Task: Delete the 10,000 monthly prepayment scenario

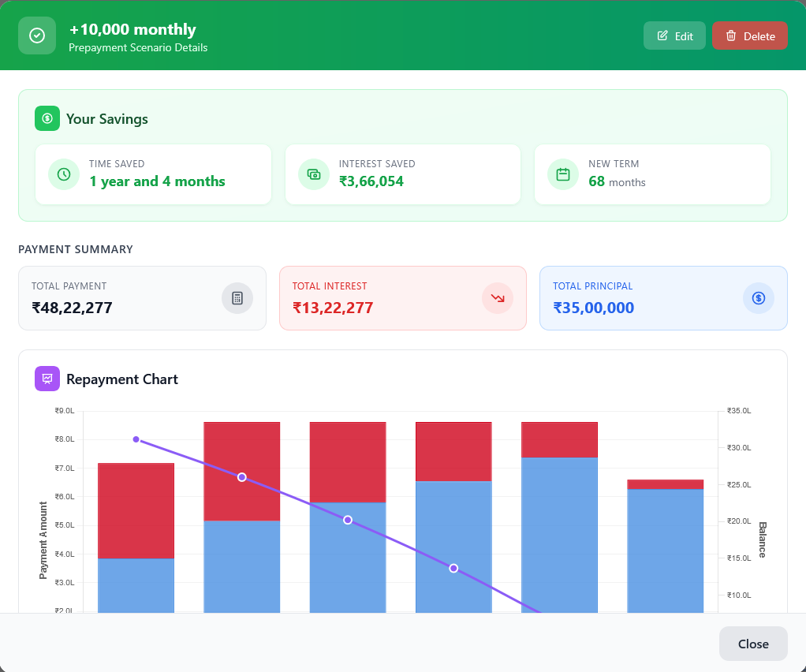Action: pos(750,35)
